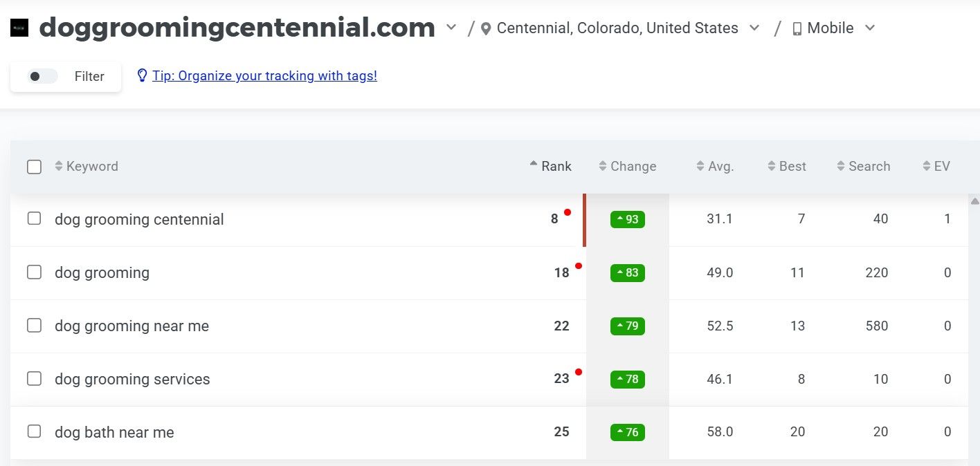This screenshot has height=466, width=980.
Task: Sort table by Rank column
Action: 550,166
